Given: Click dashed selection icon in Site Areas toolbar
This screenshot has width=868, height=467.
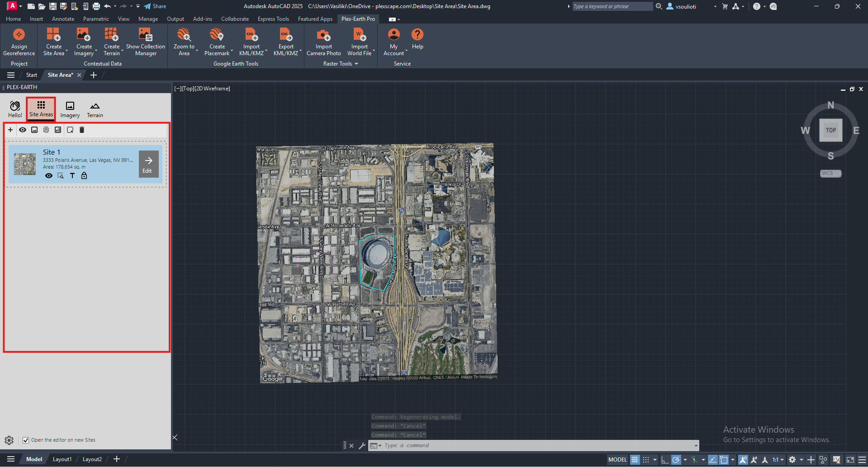Looking at the screenshot, I should (x=70, y=130).
